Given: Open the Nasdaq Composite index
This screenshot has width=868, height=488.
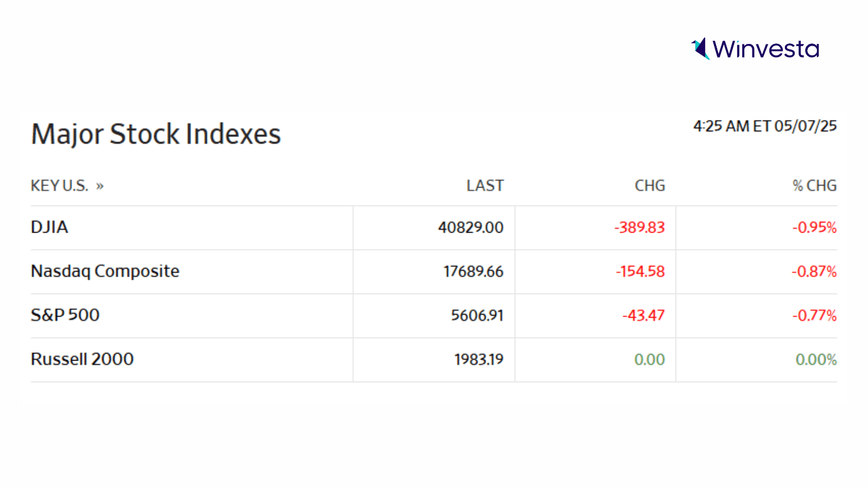Looking at the screenshot, I should (105, 271).
